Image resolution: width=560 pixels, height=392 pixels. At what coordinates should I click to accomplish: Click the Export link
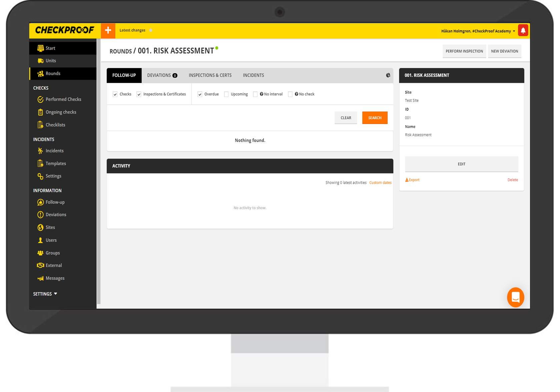coord(412,180)
